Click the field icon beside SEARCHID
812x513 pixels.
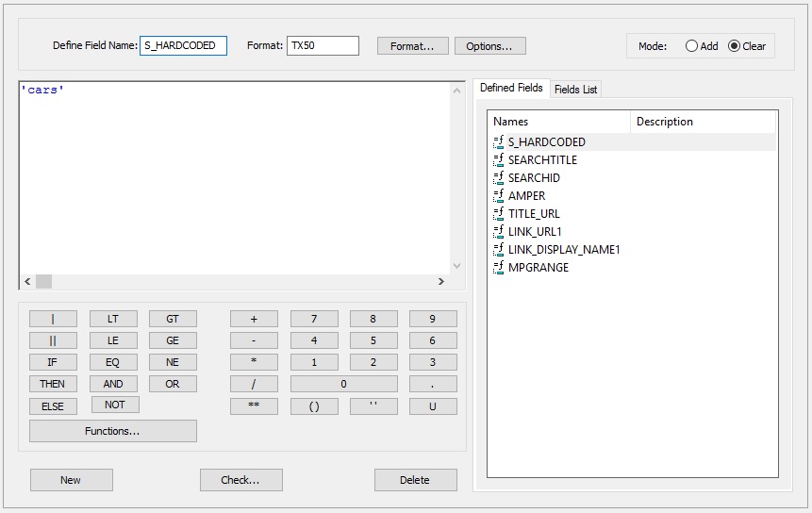tap(499, 178)
